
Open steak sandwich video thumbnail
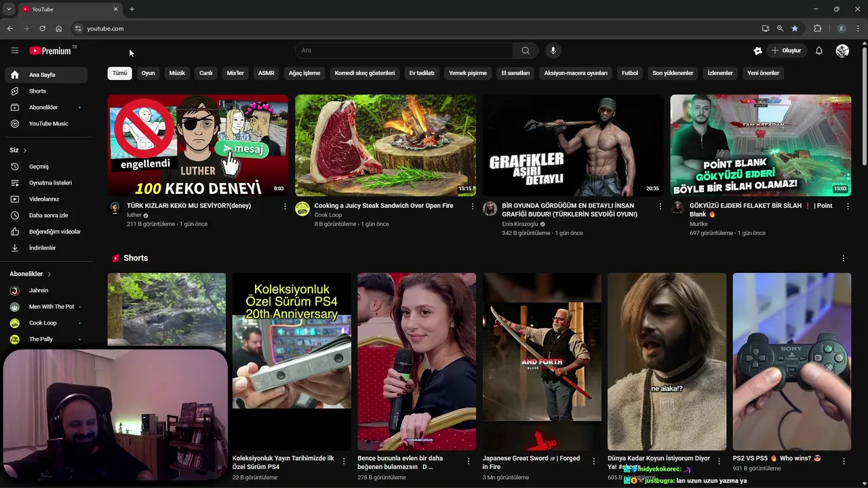coord(385,145)
